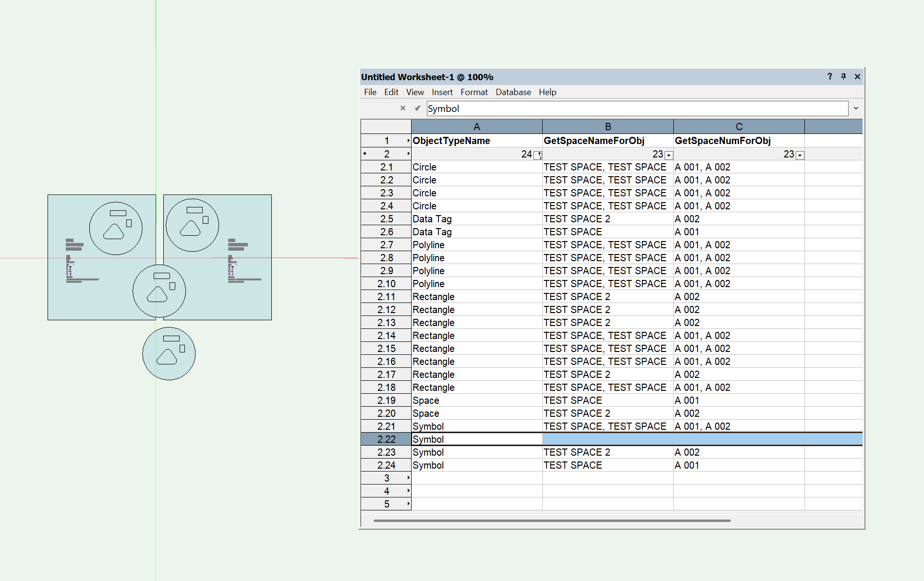Open row 3 header context arrow
The width and height of the screenshot is (924, 581).
click(x=408, y=478)
